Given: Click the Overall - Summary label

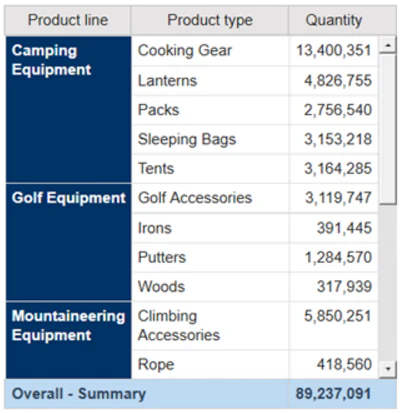Looking at the screenshot, I should click(79, 394).
